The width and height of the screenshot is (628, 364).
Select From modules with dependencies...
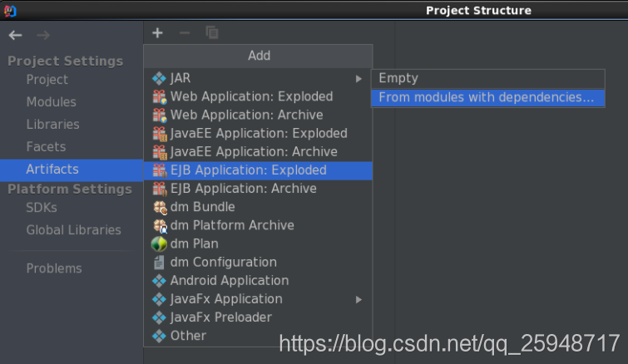click(x=487, y=98)
